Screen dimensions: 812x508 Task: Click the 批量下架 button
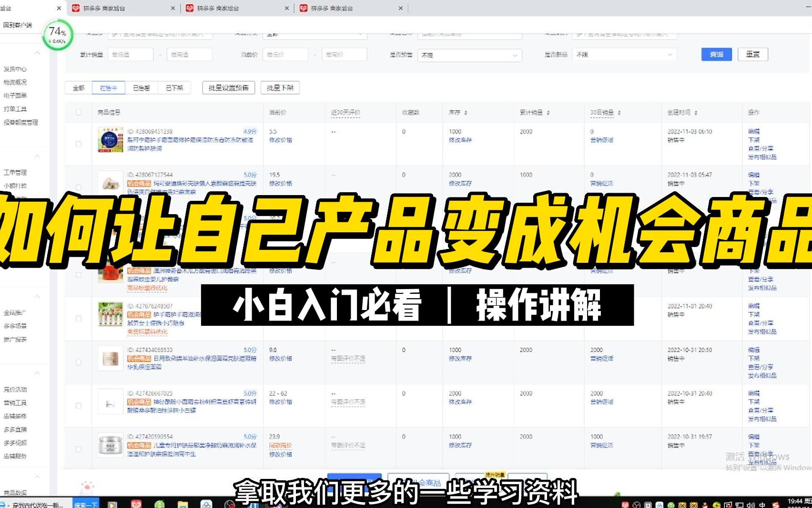coord(281,88)
